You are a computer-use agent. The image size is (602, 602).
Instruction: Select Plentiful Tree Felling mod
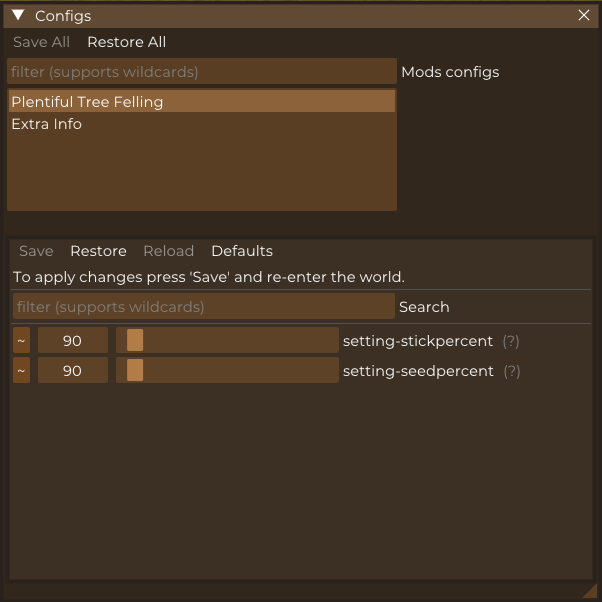[202, 101]
